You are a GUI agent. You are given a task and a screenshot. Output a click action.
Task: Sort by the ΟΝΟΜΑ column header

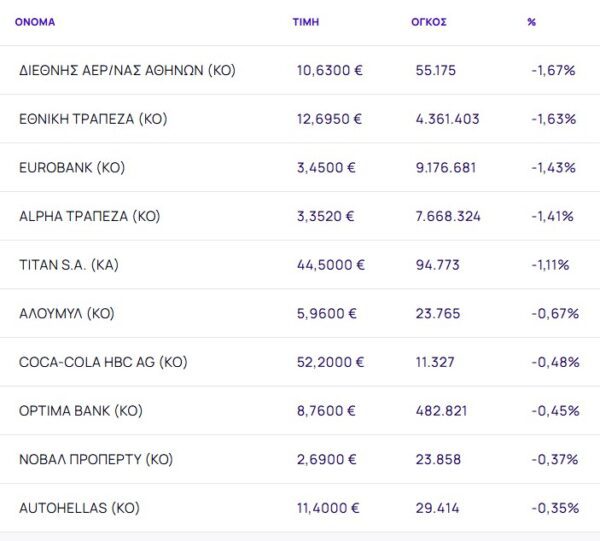tap(35, 21)
